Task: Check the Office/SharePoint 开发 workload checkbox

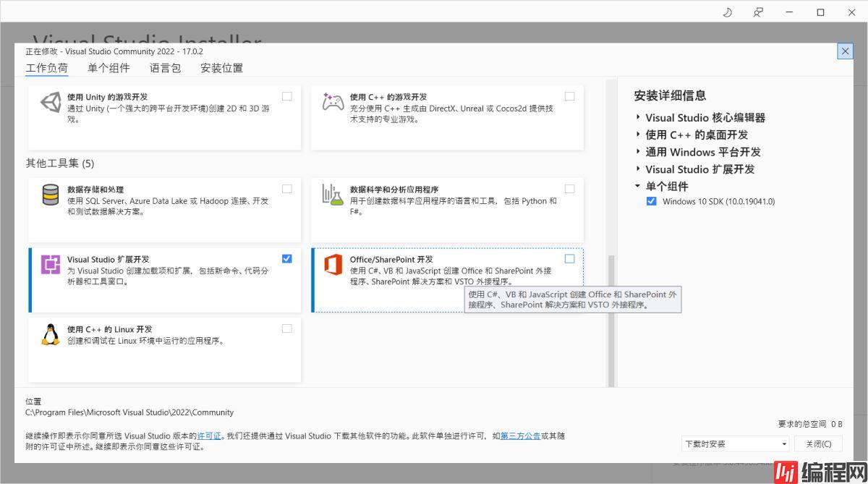Action: click(570, 258)
